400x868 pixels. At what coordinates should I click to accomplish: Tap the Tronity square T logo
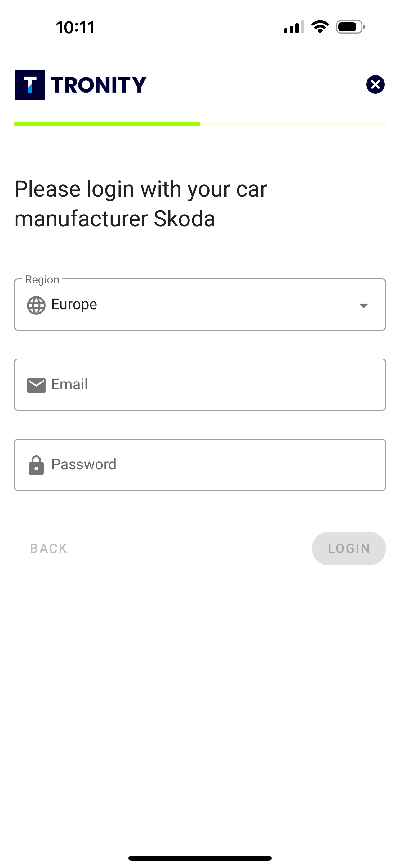tap(30, 84)
